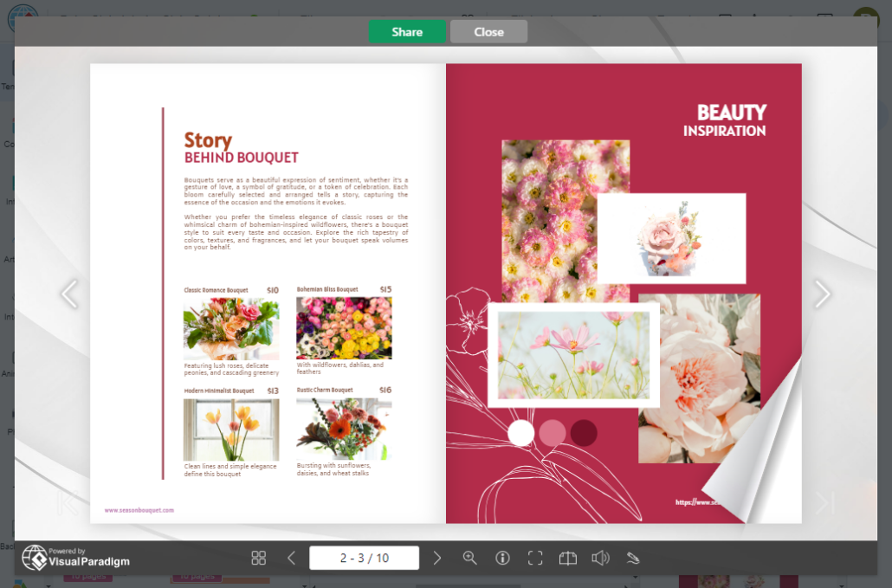Open the annotation pen tool
892x588 pixels.
pyautogui.click(x=633, y=558)
